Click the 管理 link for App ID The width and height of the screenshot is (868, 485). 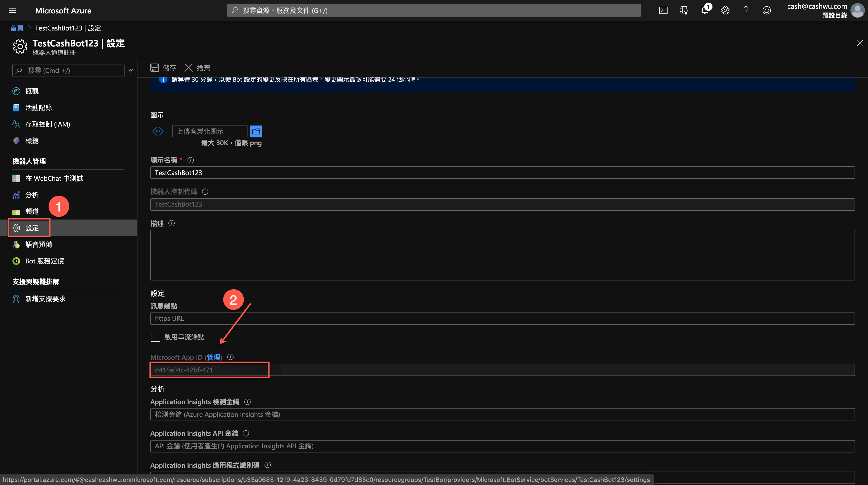(213, 357)
